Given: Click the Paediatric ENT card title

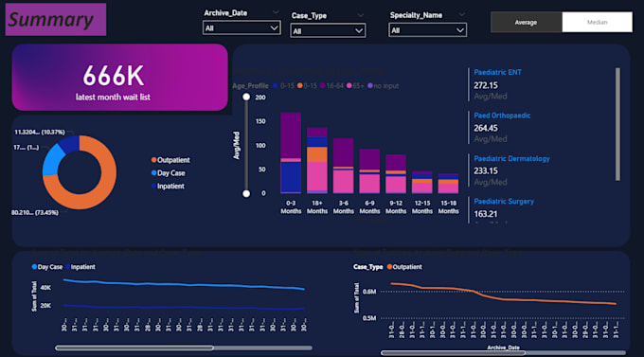Looking at the screenshot, I should pos(497,72).
